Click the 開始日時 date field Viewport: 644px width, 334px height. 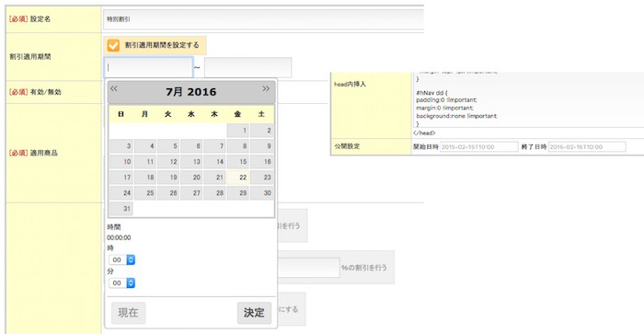click(479, 146)
